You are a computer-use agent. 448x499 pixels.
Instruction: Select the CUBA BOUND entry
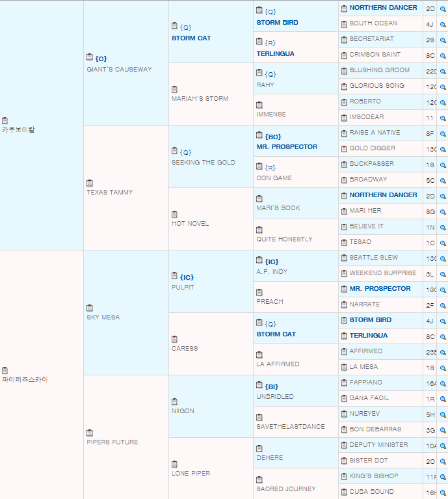[x=371, y=492]
